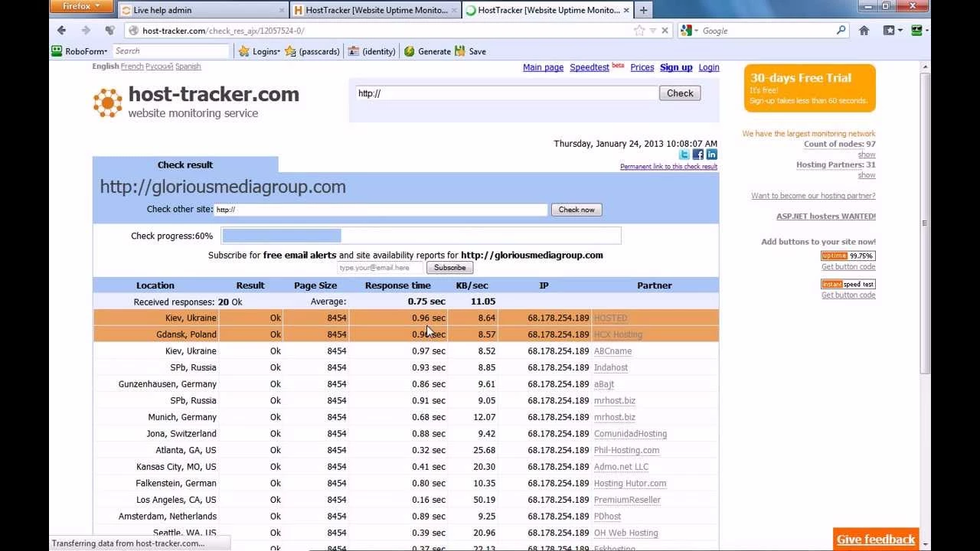Open the PremiumReseller partner link
Viewport: 980px width, 551px height.
coord(627,500)
